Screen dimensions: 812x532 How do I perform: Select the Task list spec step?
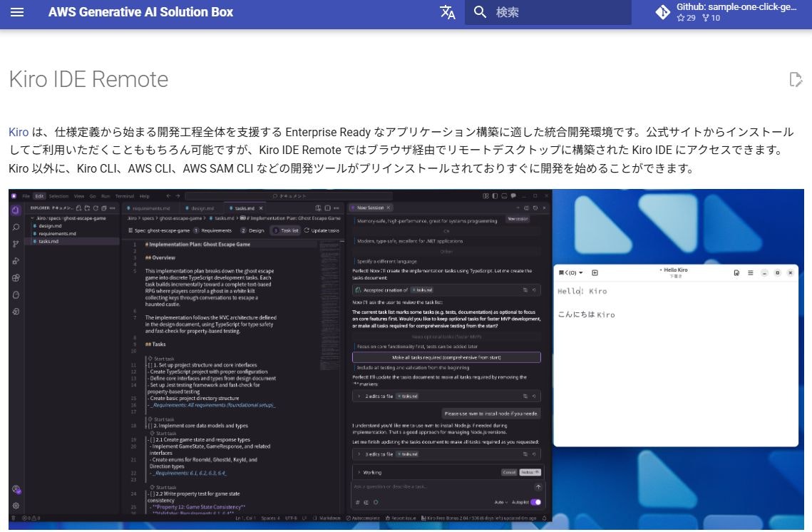(287, 230)
